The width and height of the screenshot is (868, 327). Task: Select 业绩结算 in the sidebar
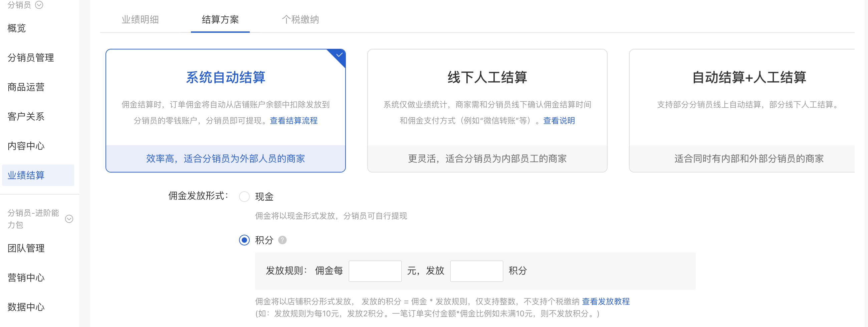pyautogui.click(x=38, y=175)
